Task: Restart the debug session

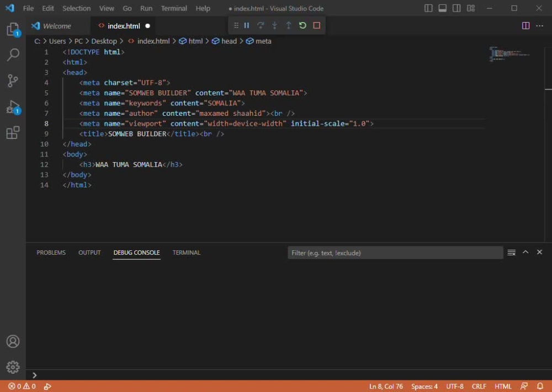Action: click(x=302, y=25)
